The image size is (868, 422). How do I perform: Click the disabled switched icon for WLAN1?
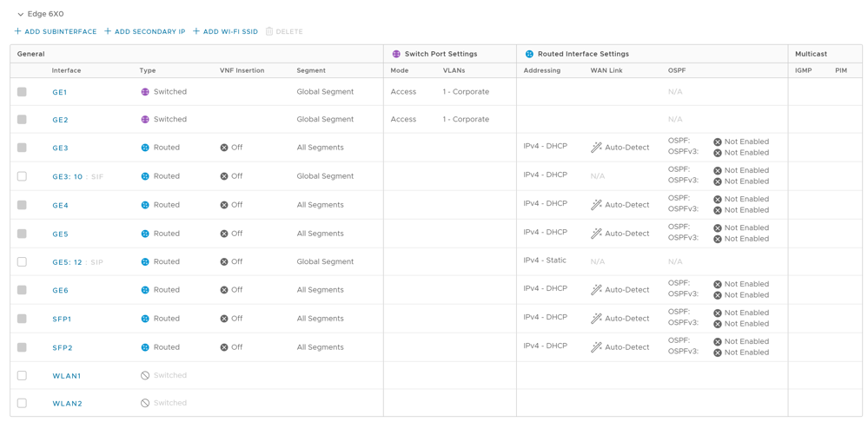click(x=145, y=376)
